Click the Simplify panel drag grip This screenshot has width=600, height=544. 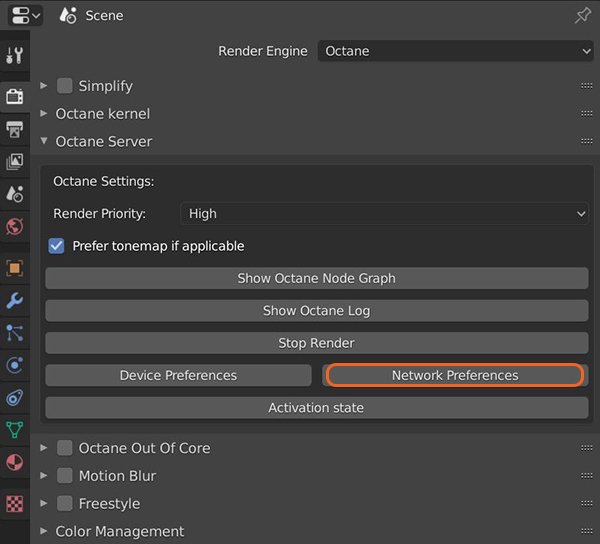[586, 86]
